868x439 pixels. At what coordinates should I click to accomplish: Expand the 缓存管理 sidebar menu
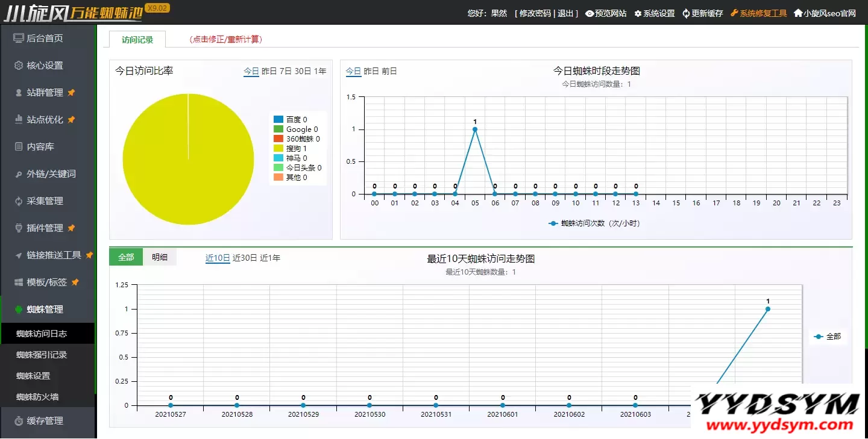tap(45, 421)
